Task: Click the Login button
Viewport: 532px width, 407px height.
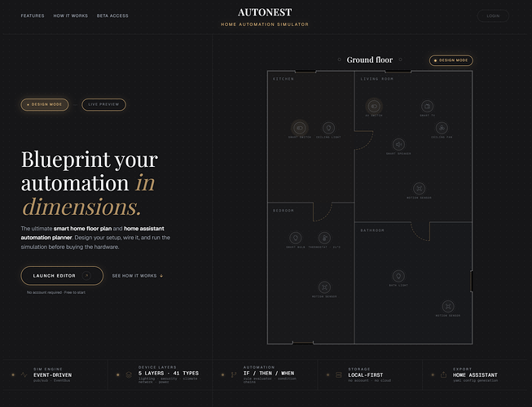Action: [493, 16]
